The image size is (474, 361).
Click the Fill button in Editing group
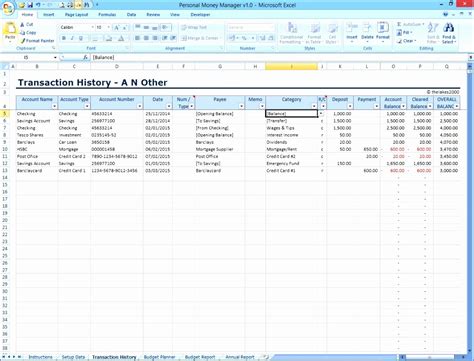coord(405,33)
